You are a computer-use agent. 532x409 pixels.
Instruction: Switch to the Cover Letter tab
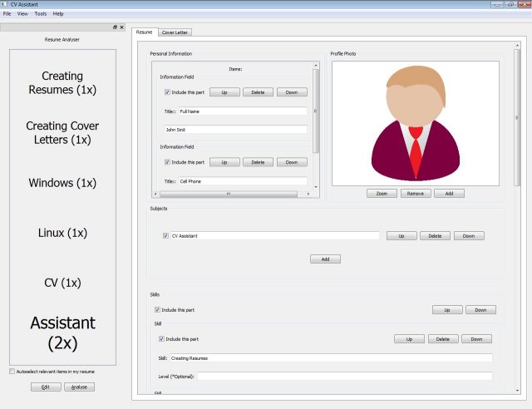175,32
